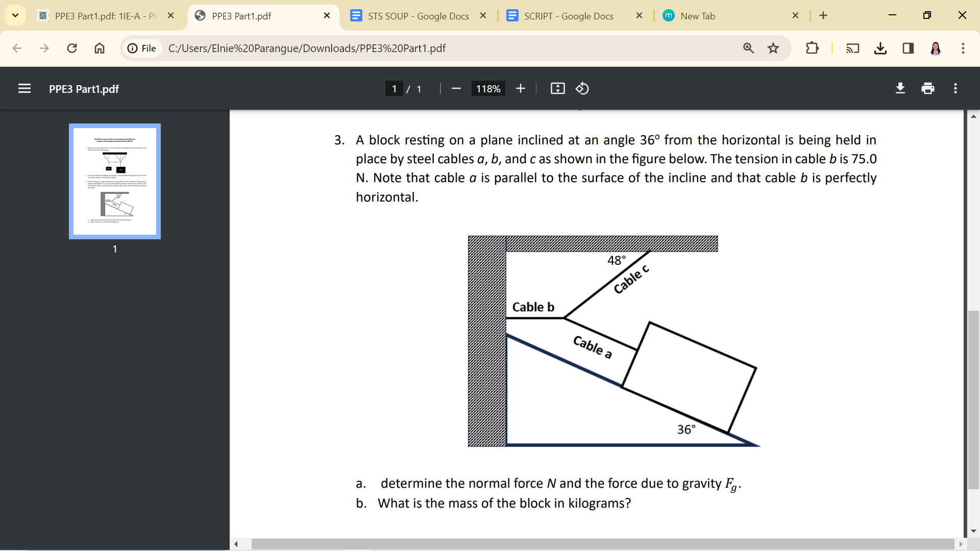Expand the tab search dropdown
The image size is (980, 551).
(15, 15)
